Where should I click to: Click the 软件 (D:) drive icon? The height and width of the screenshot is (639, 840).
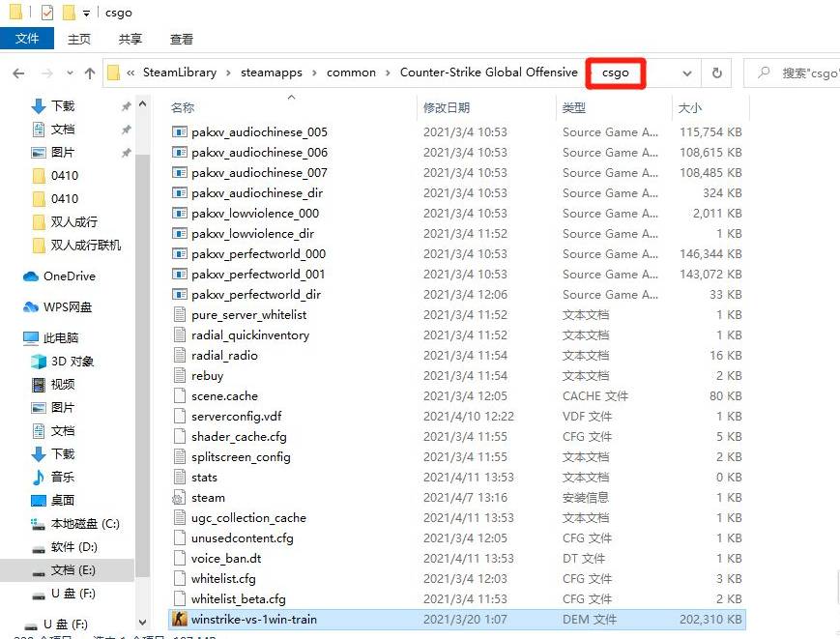click(39, 548)
